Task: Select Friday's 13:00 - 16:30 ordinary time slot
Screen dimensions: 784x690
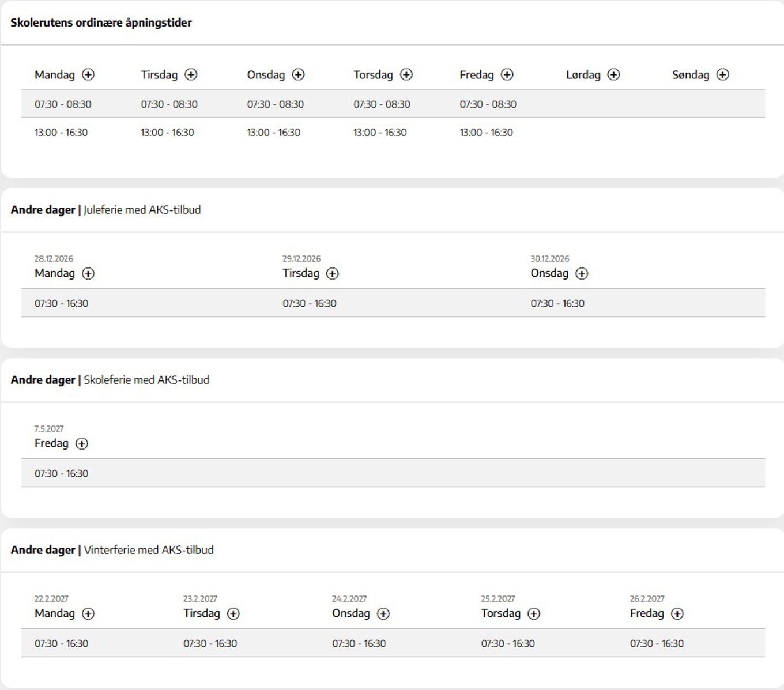Action: click(486, 133)
